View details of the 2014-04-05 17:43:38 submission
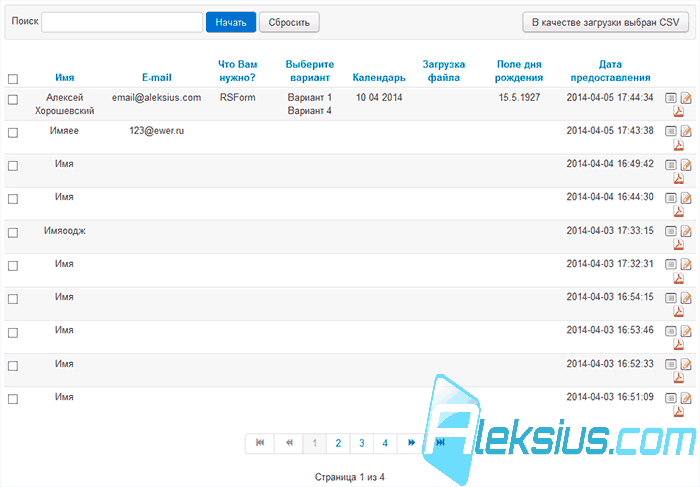The width and height of the screenshot is (700, 487). tap(671, 131)
